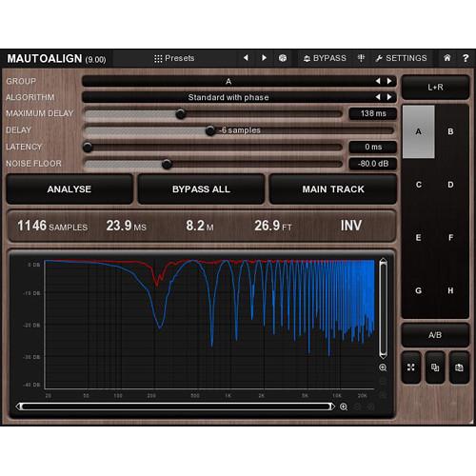Click the four-arrows icon below A/B
This screenshot has width=476, height=476.
click(411, 367)
